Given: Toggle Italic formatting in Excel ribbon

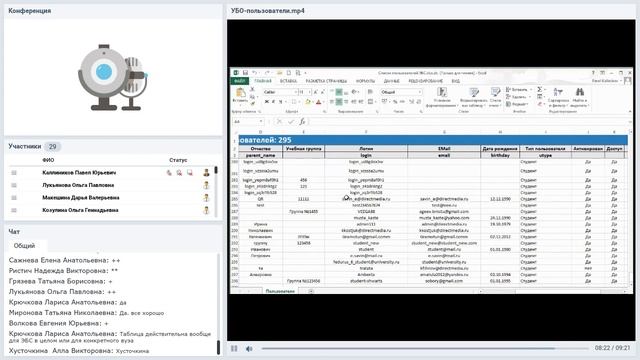Looking at the screenshot, I should [x=273, y=102].
